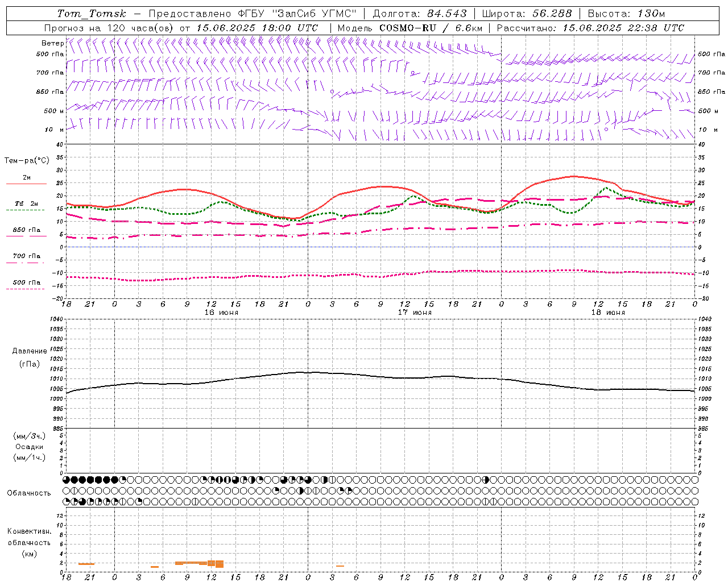Viewport: 728px width, 582px height.
Task: Click the 'Высота: 130м' elevation text
Action: tap(626, 14)
